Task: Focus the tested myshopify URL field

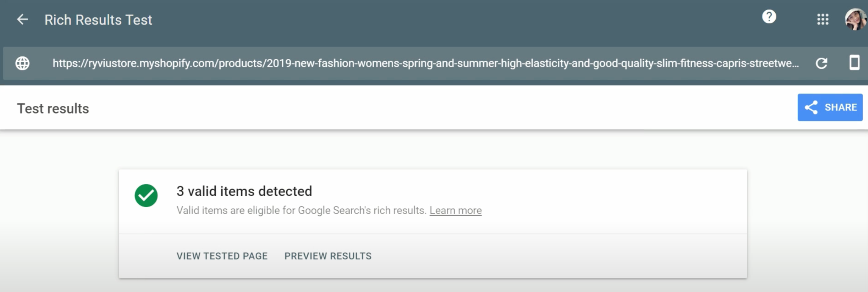Action: (x=426, y=63)
